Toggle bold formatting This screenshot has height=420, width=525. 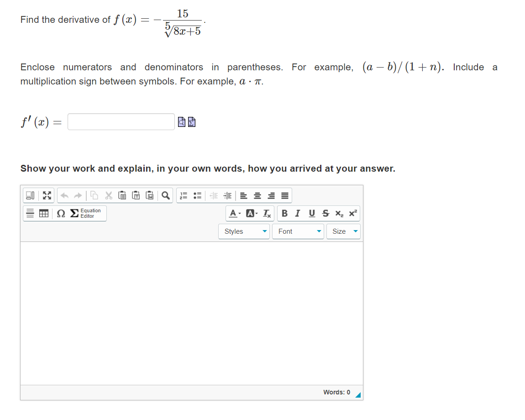[284, 213]
